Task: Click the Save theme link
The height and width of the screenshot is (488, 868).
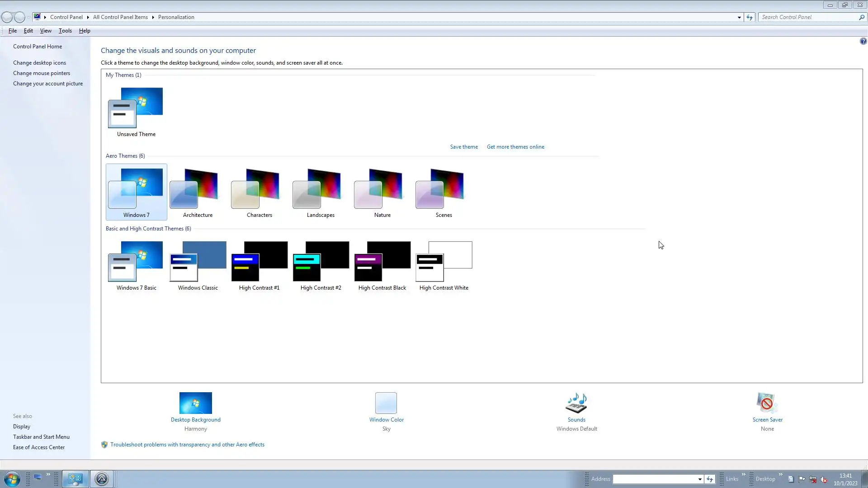Action: coord(464,147)
